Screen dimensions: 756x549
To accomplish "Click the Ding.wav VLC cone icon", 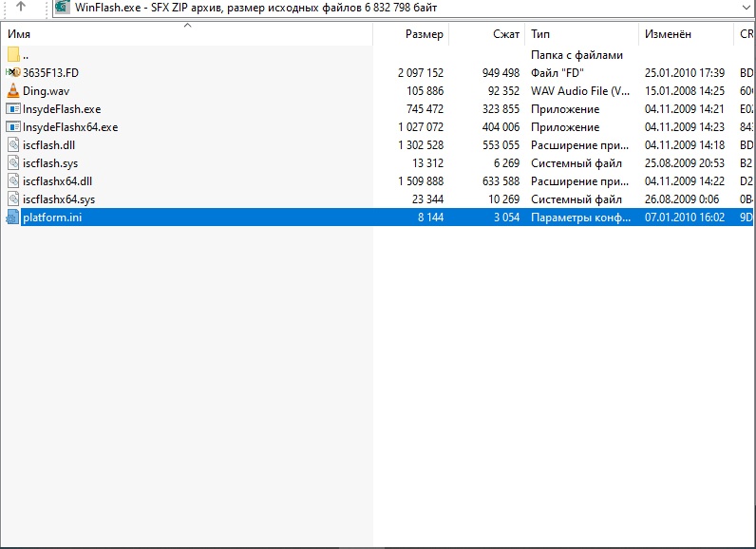I will pos(13,90).
